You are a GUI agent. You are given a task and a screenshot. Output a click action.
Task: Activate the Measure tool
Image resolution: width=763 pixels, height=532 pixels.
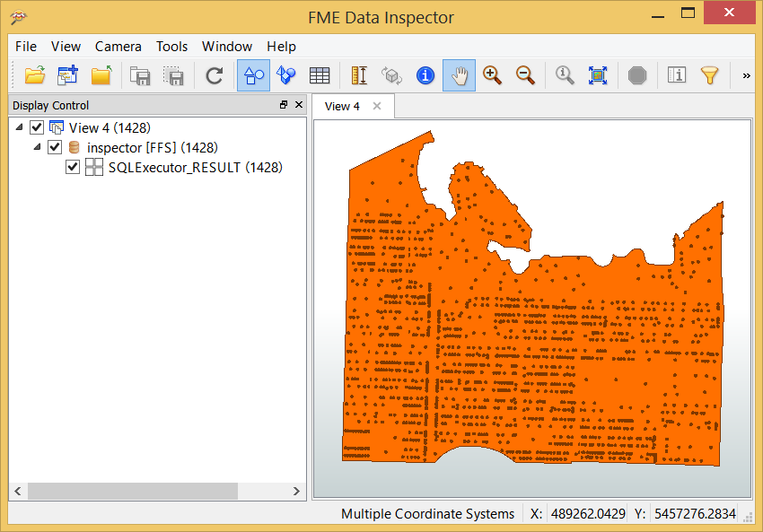click(x=358, y=75)
